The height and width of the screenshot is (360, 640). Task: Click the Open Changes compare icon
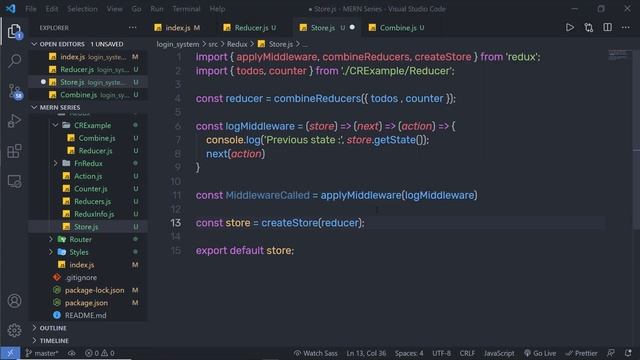tap(589, 27)
